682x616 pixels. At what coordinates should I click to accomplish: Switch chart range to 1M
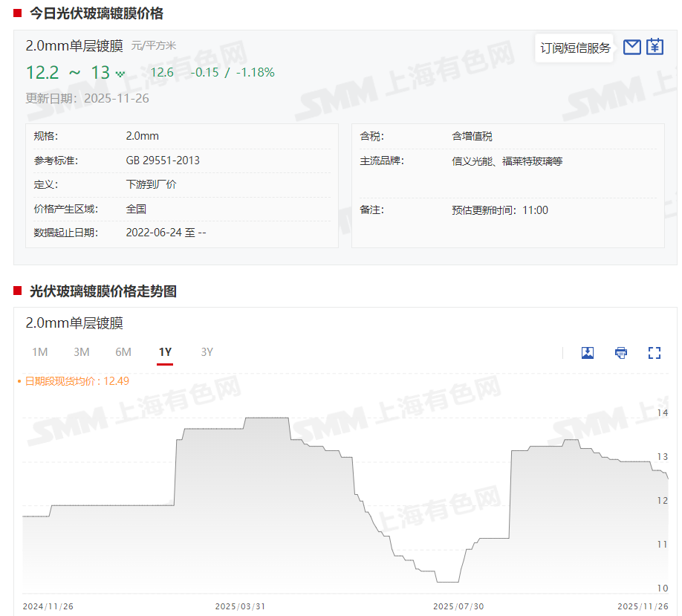pos(39,352)
